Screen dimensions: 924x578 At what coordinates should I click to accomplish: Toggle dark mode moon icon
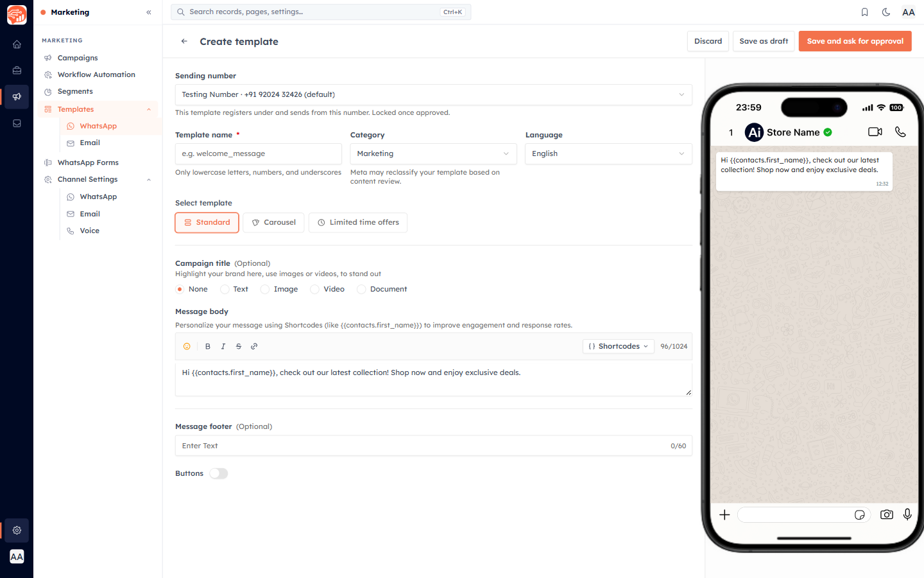click(x=886, y=12)
